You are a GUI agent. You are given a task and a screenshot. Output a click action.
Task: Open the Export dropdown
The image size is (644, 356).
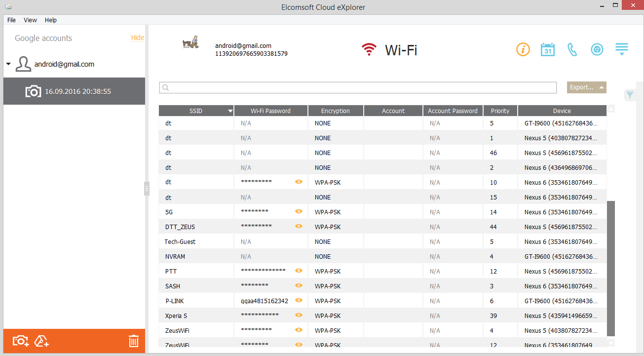point(586,87)
